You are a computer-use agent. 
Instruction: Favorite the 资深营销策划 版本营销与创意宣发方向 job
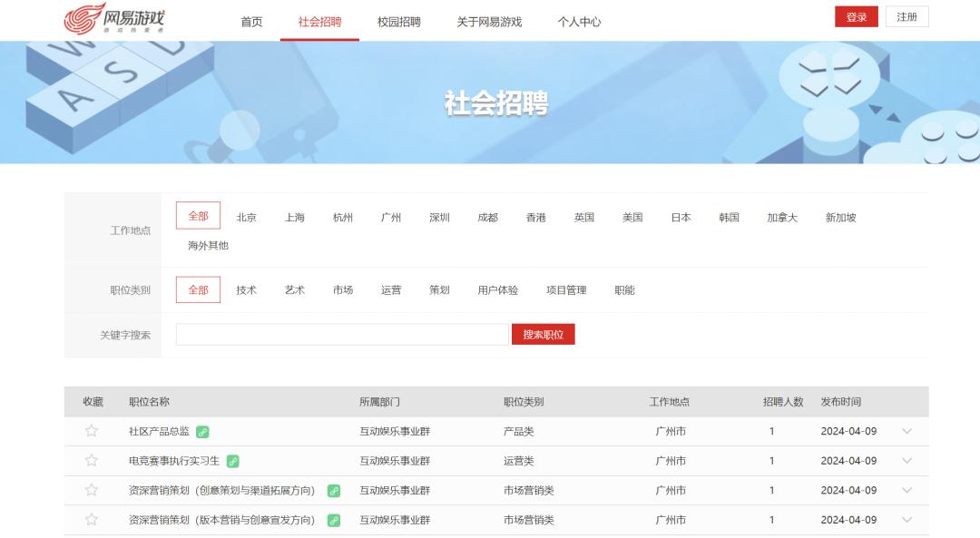(x=92, y=520)
